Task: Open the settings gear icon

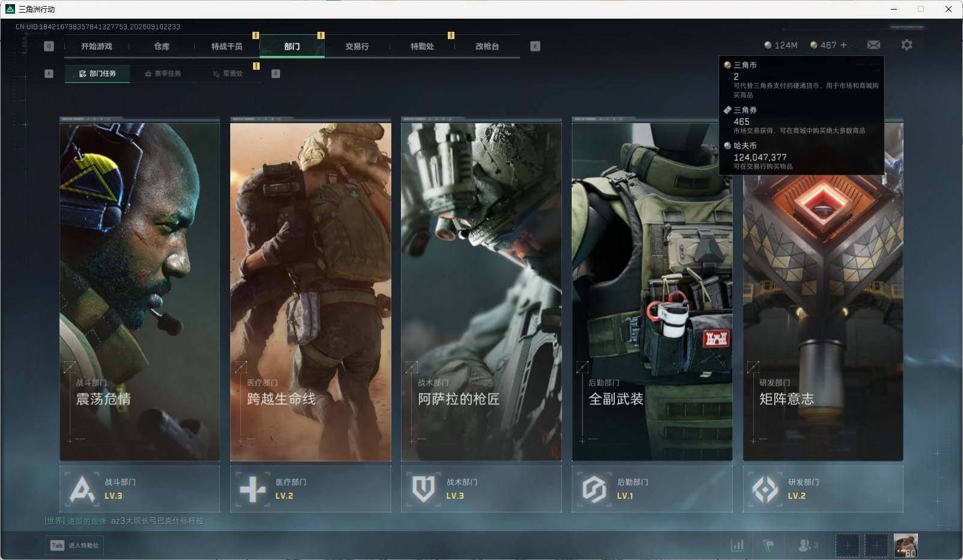Action: coord(906,45)
